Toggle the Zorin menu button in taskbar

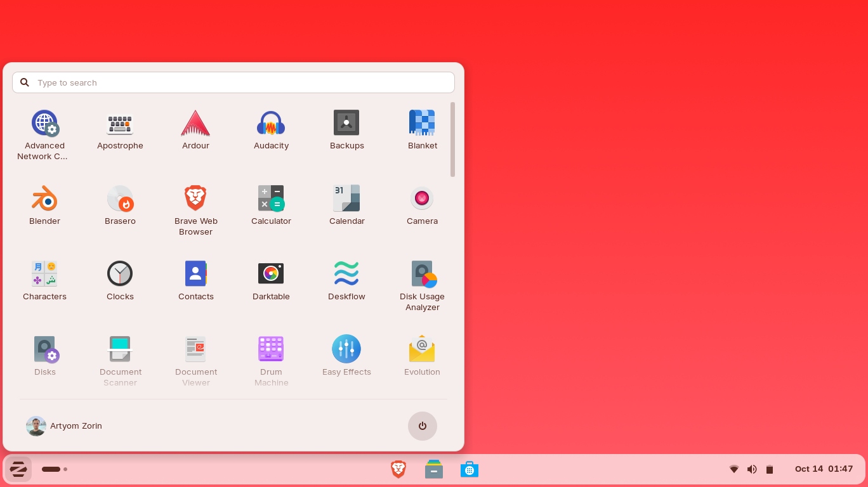coord(18,469)
